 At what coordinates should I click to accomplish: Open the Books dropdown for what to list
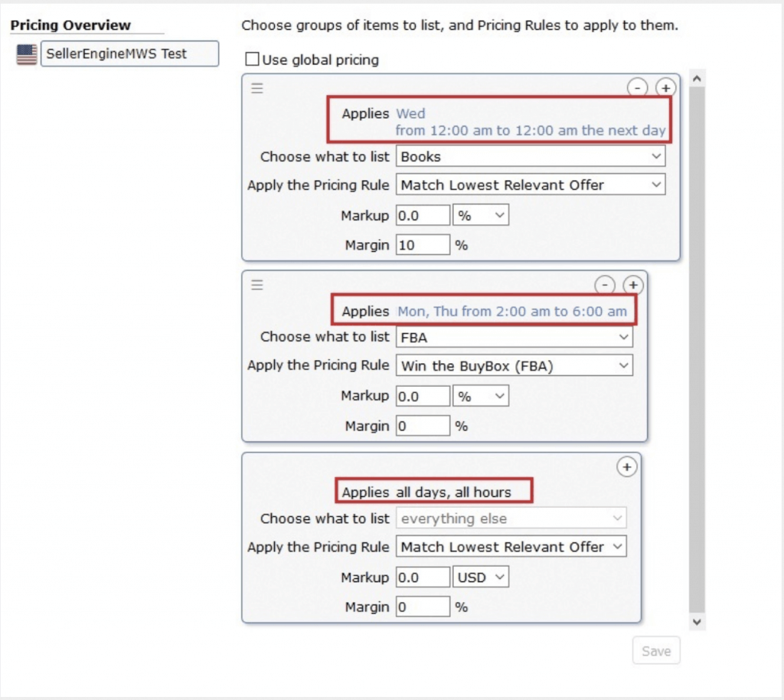pos(531,156)
